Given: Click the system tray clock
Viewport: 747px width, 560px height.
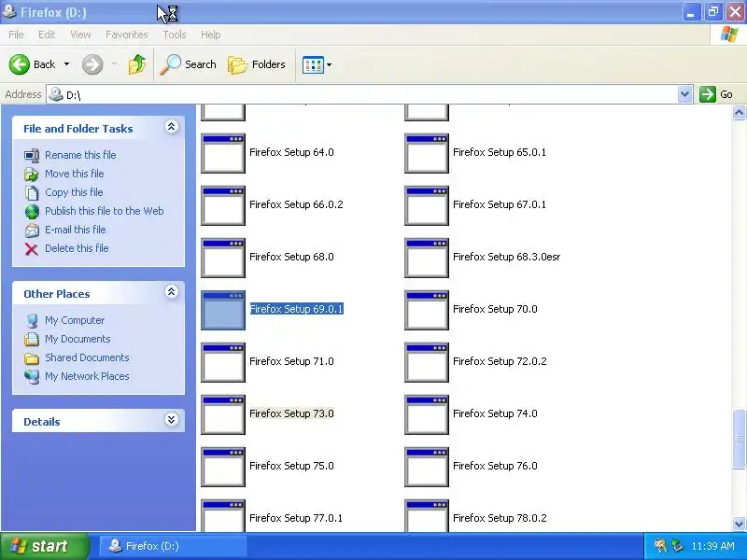Looking at the screenshot, I should click(712, 546).
